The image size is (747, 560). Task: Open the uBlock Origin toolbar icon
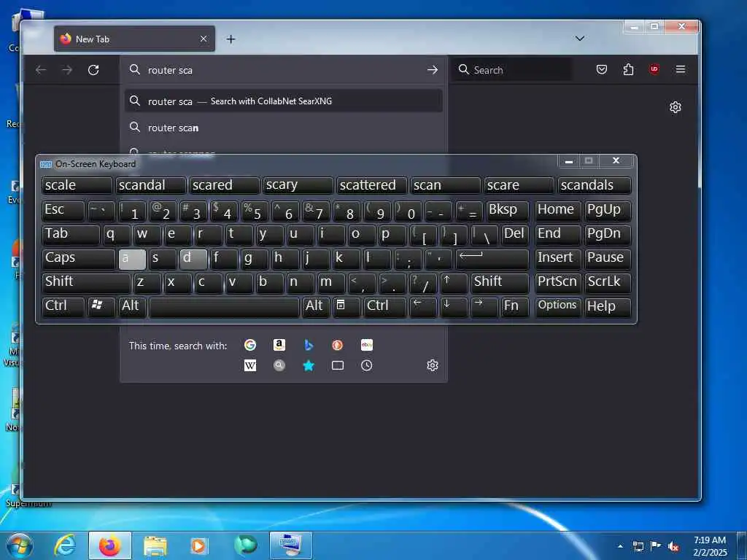click(x=654, y=69)
